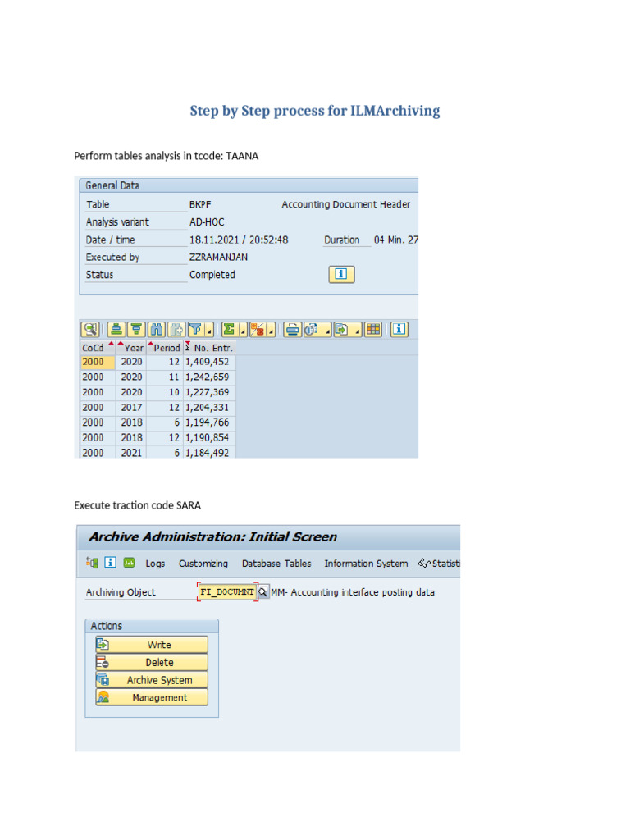This screenshot has height=840, width=630.
Task: Click the information icon in ALV toolbar
Action: tap(399, 330)
